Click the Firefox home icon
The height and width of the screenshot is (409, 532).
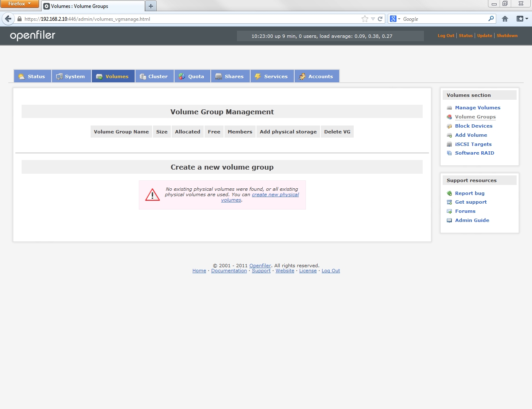pyautogui.click(x=505, y=19)
